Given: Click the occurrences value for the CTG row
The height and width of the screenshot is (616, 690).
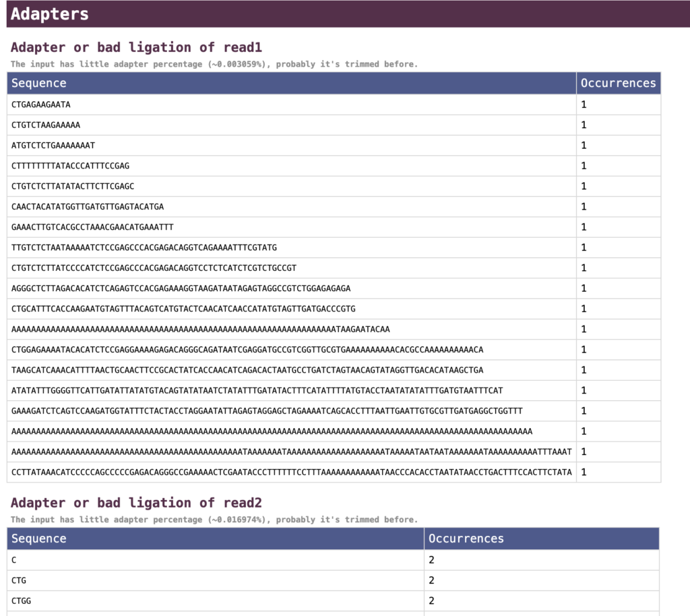Looking at the screenshot, I should pyautogui.click(x=431, y=580).
